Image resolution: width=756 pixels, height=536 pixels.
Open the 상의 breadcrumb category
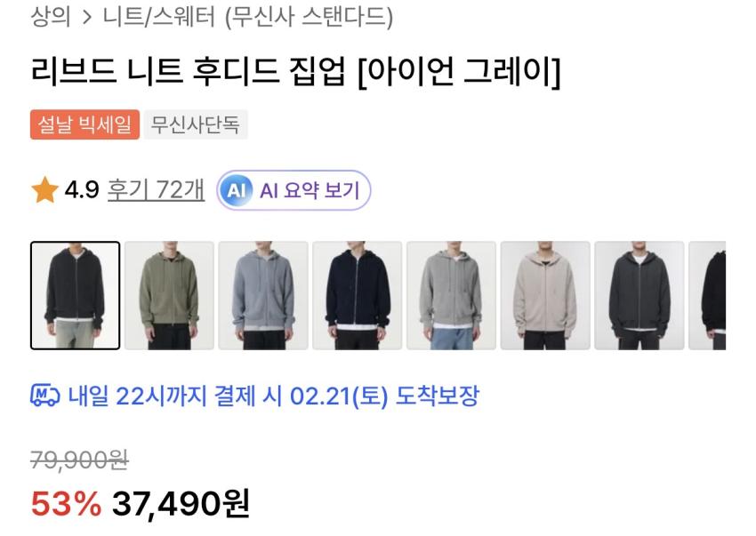[x=50, y=16]
